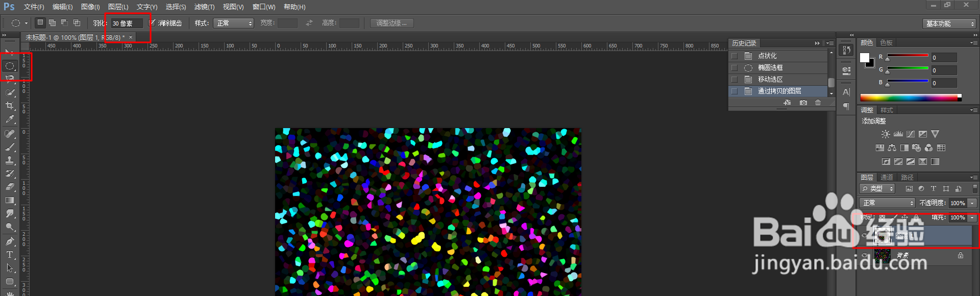The height and width of the screenshot is (296, 980).
Task: Open tool preset picker arrow
Action: pos(26,23)
